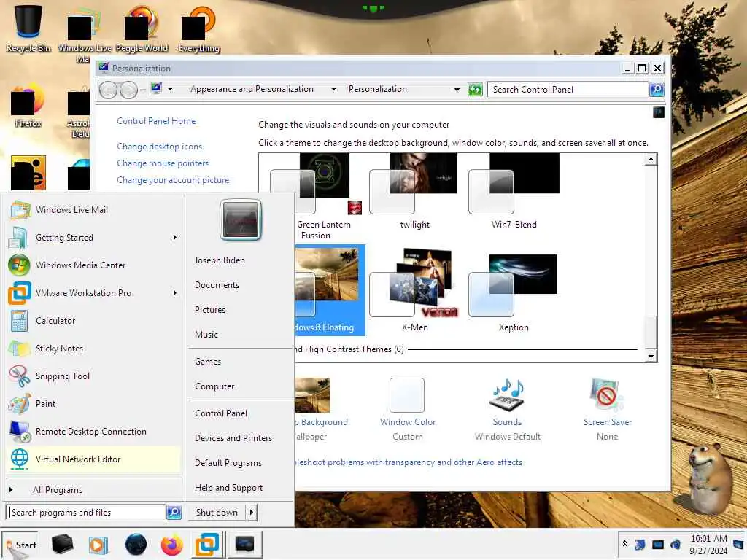Open Windows Live Mail from Start menu
The image size is (747, 560).
tap(93, 210)
